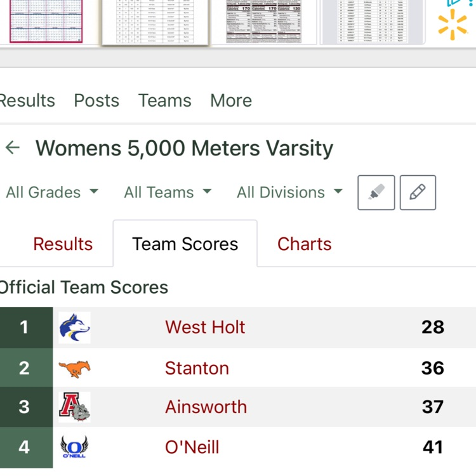This screenshot has width=476, height=476.
Task: Click the West Holt husky logo
Action: point(74,327)
